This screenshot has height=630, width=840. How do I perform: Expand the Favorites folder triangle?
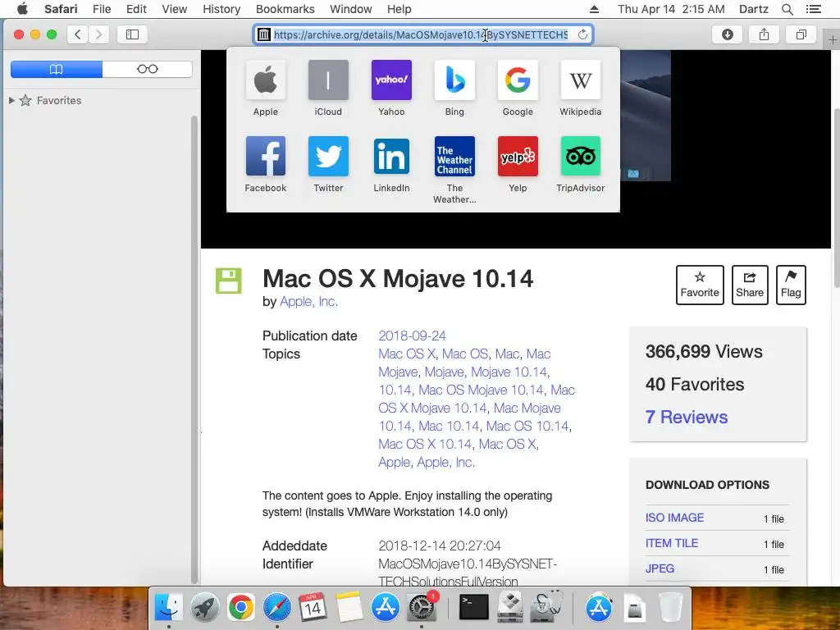pyautogui.click(x=11, y=100)
